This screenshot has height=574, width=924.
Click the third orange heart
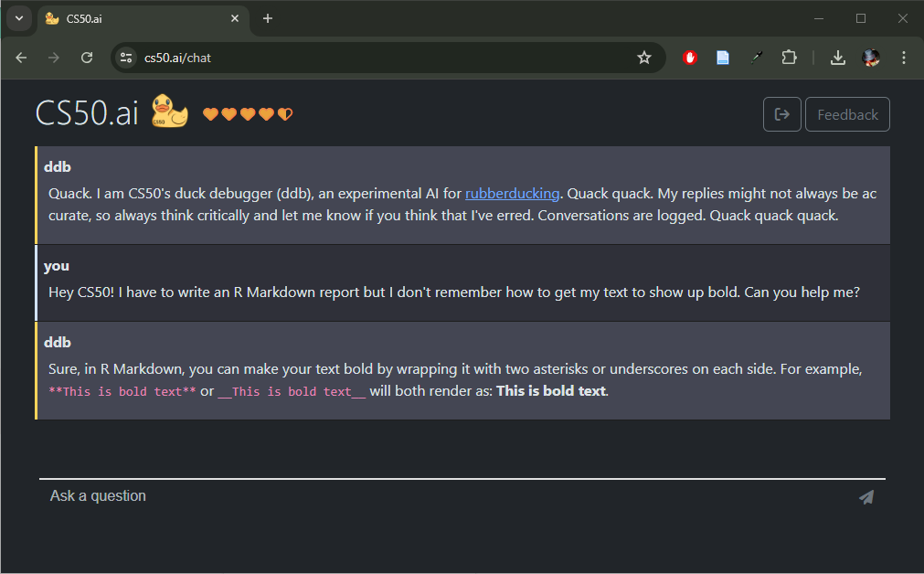point(248,113)
